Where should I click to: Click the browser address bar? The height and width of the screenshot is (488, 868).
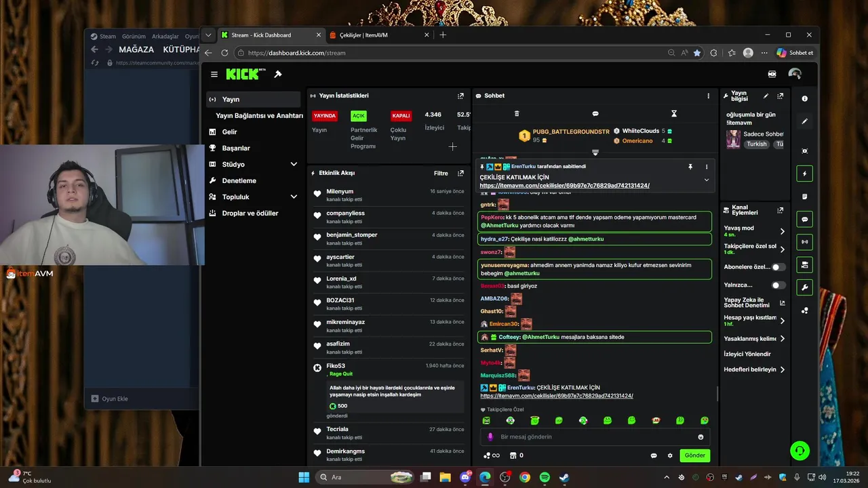click(452, 53)
